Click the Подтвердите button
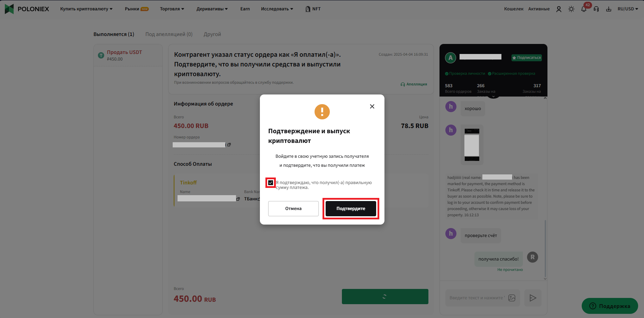Image resolution: width=644 pixels, height=318 pixels. pos(351,209)
